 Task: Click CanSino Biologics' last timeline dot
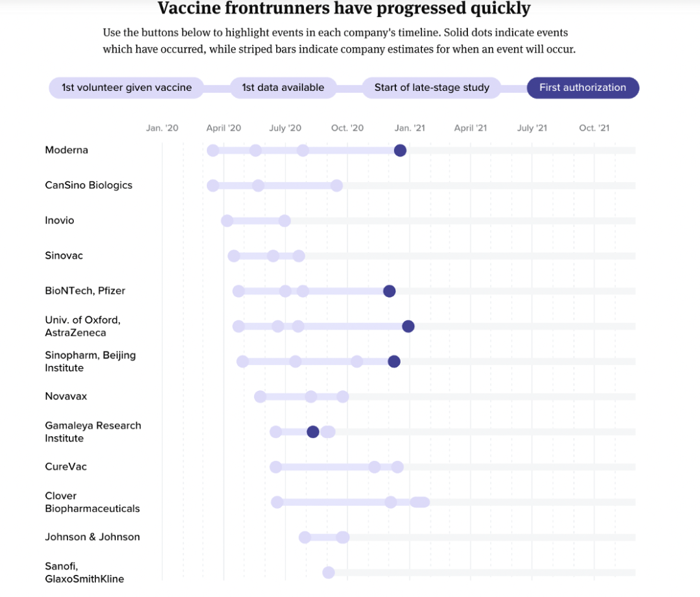point(336,185)
